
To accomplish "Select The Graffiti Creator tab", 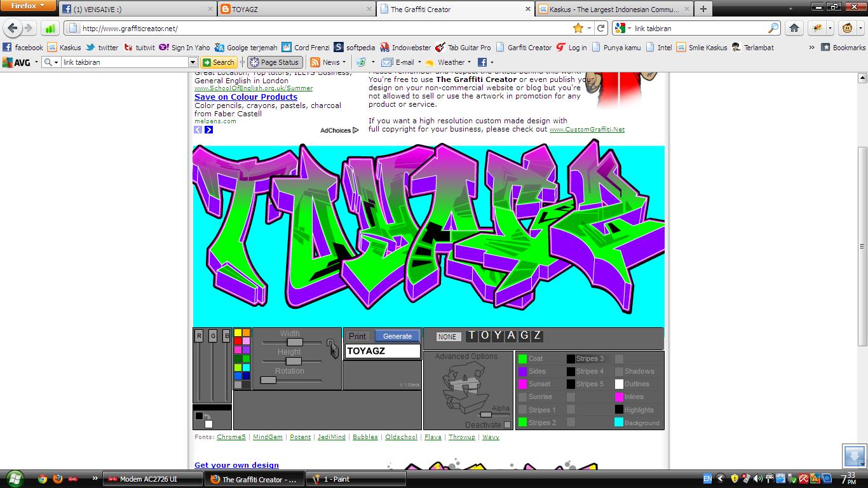I will [x=455, y=10].
